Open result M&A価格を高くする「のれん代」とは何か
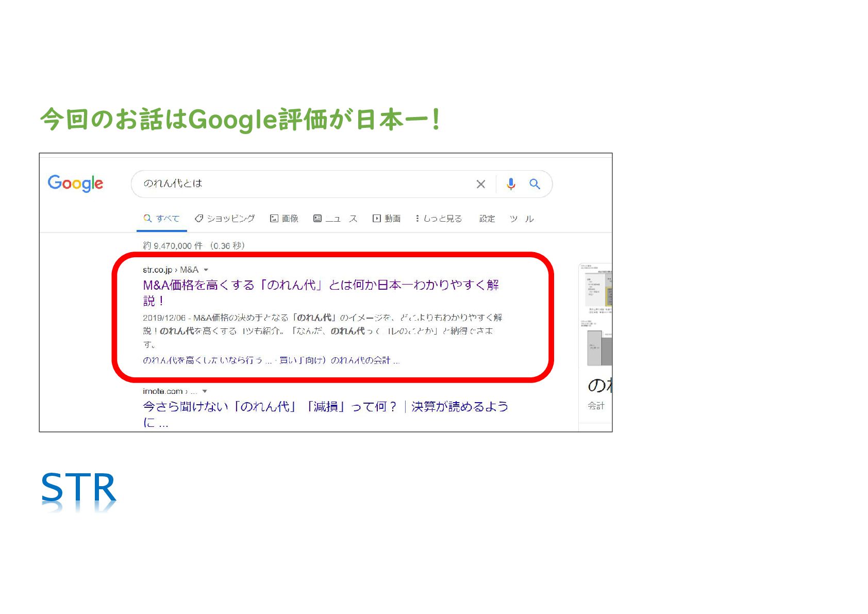 (x=321, y=292)
